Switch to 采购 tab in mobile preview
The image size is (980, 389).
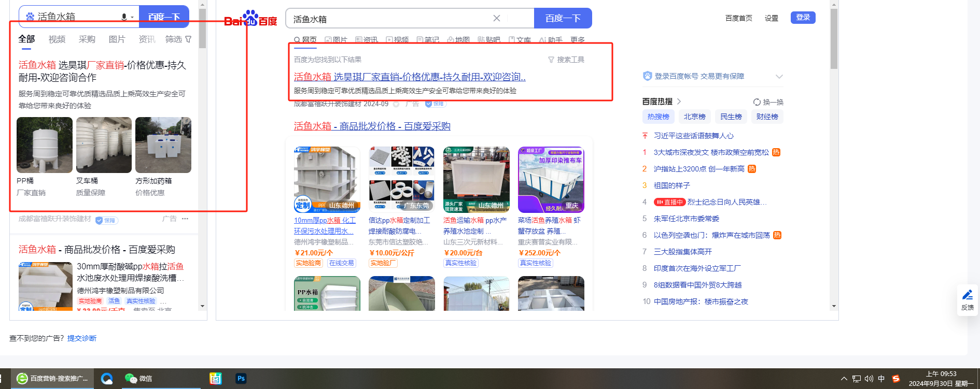tap(87, 39)
